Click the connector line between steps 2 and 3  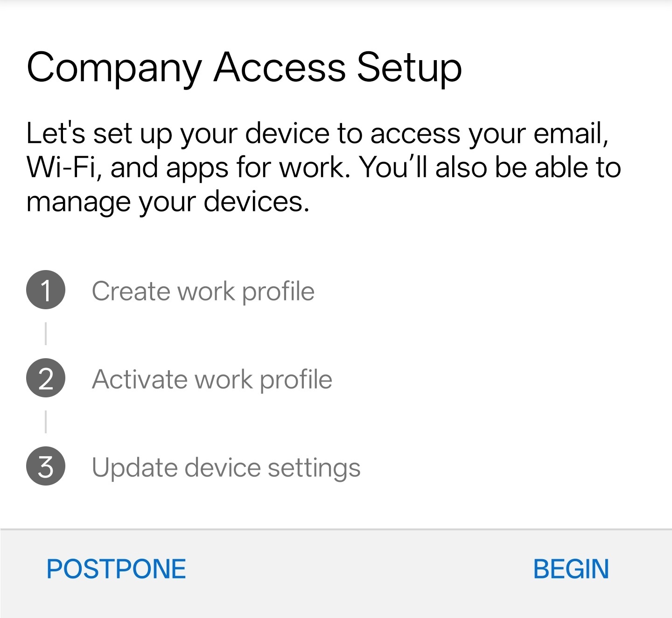tap(46, 422)
